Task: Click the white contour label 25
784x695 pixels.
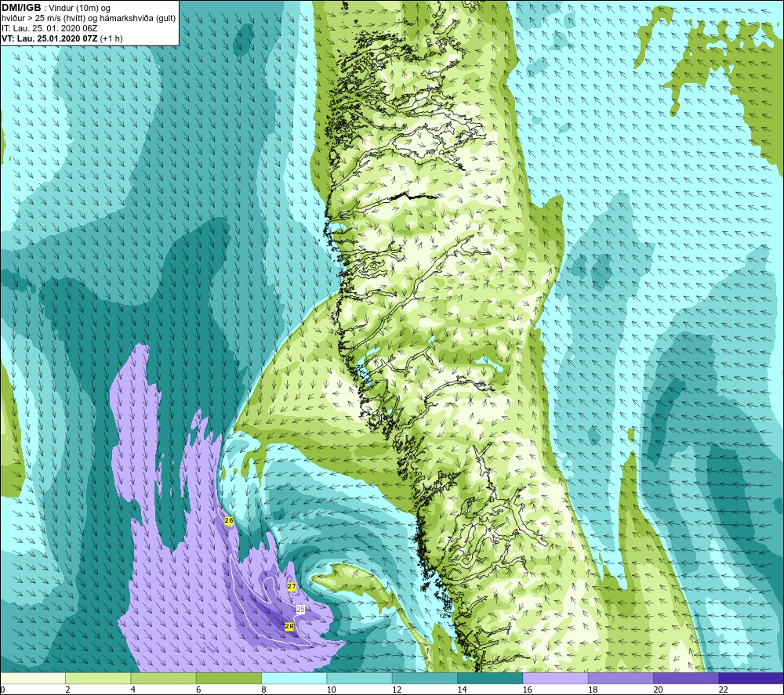Action: click(x=300, y=610)
